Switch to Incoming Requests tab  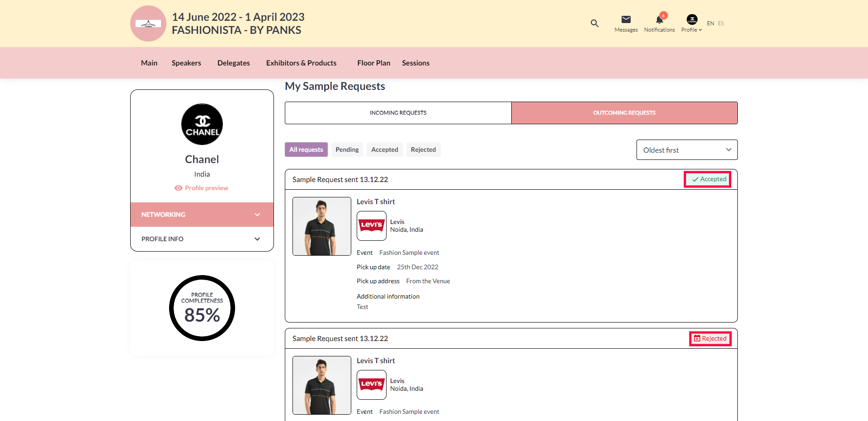click(x=398, y=113)
